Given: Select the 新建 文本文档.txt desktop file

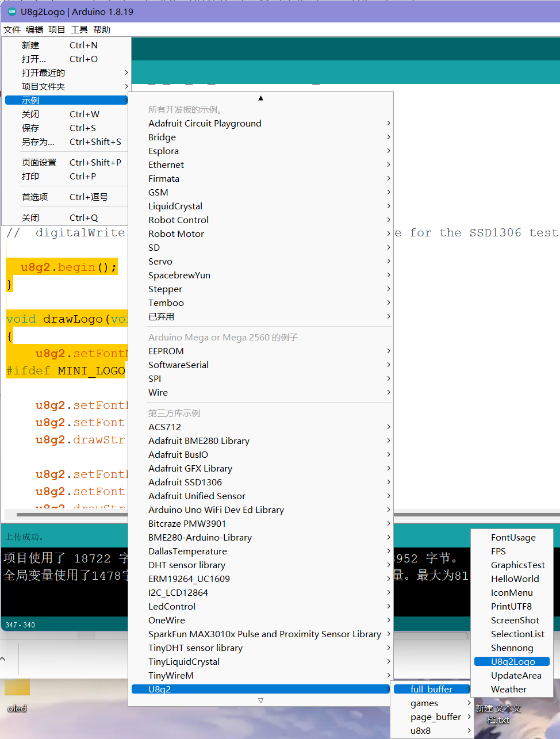Looking at the screenshot, I should (x=498, y=714).
